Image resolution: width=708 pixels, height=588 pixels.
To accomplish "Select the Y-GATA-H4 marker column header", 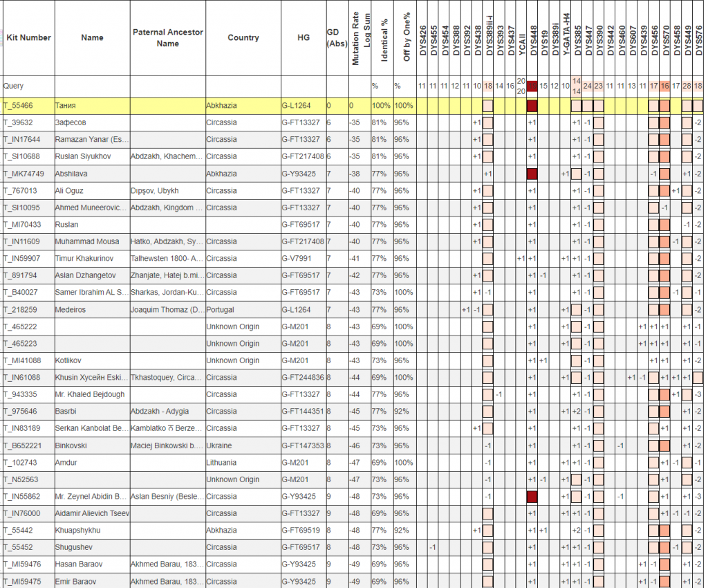I will click(x=566, y=38).
